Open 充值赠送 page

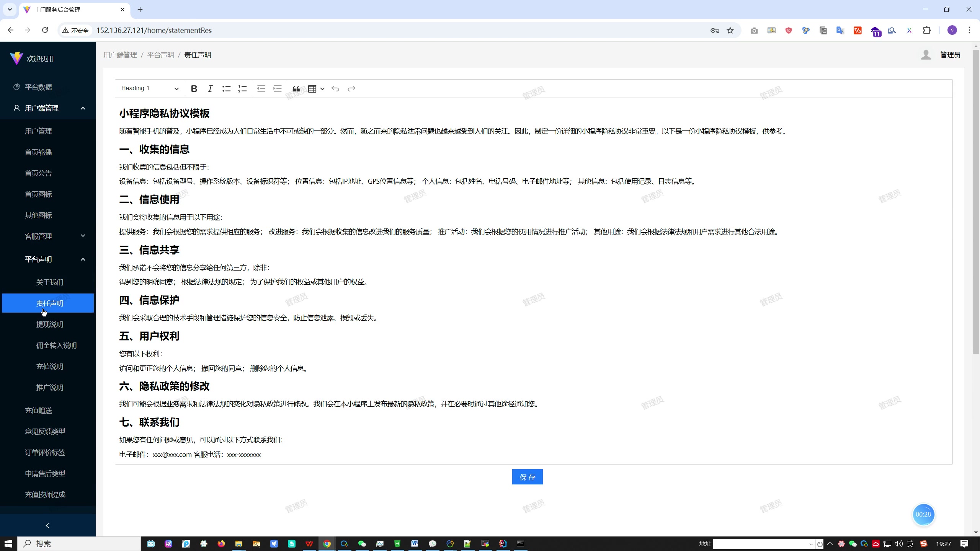(x=48, y=411)
